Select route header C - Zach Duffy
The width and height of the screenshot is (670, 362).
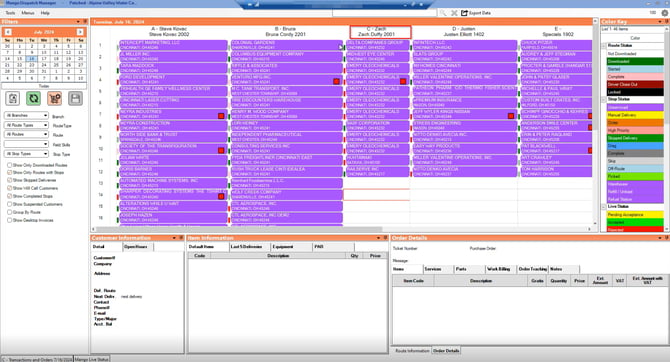pyautogui.click(x=376, y=32)
